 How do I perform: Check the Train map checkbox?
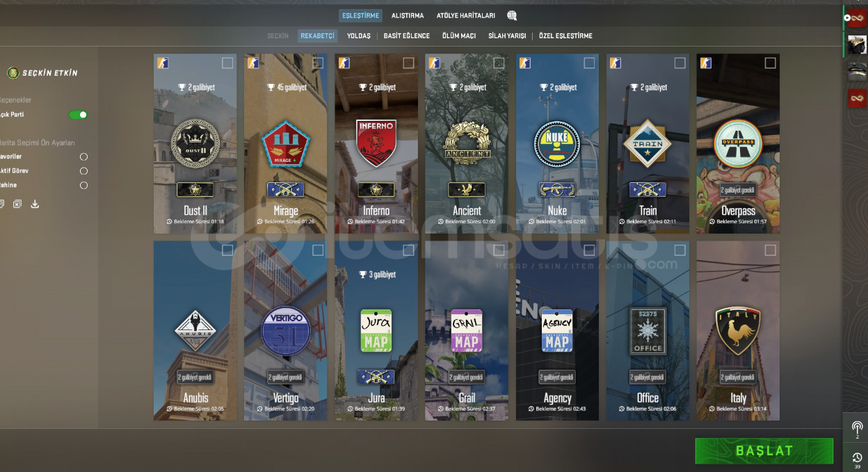click(x=680, y=63)
